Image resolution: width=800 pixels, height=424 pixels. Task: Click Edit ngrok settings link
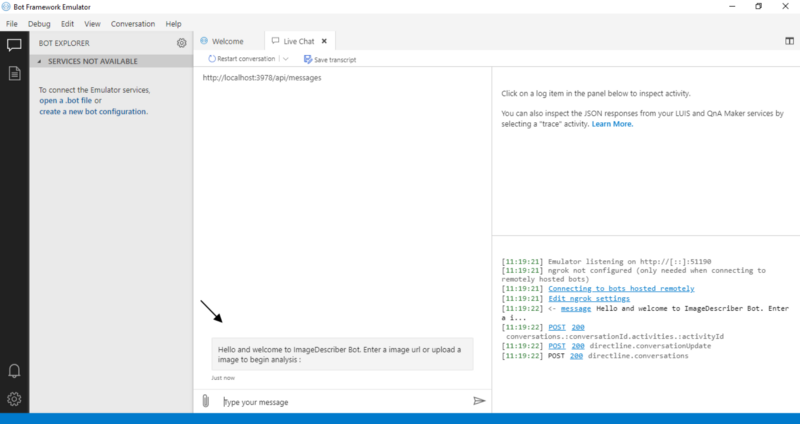point(589,298)
